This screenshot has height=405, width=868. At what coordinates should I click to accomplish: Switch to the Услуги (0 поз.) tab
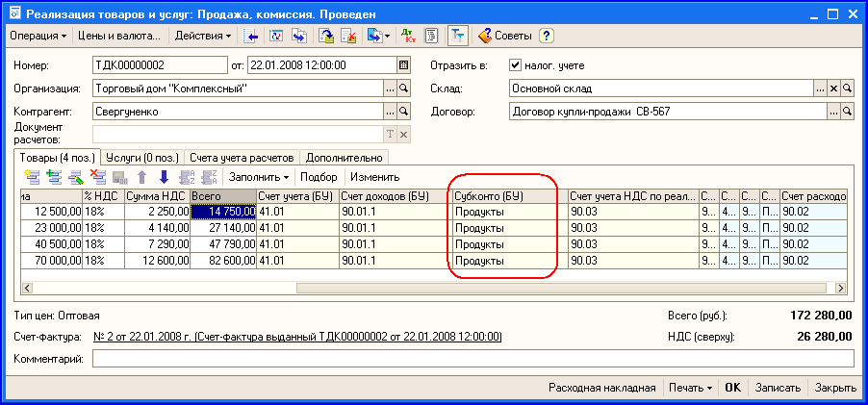tap(142, 158)
